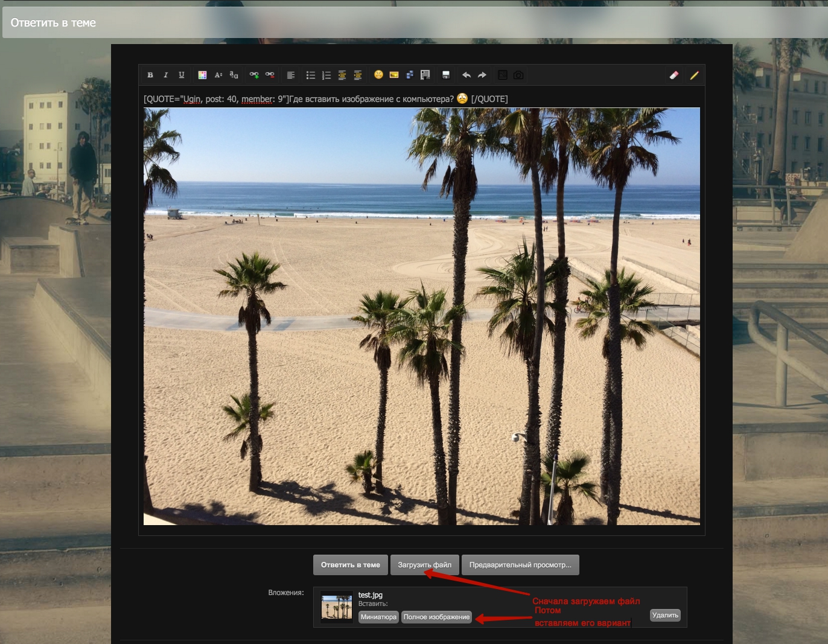Screen dimensions: 828x644
Task: Click the 'Ответить в теме' button
Action: 350,565
